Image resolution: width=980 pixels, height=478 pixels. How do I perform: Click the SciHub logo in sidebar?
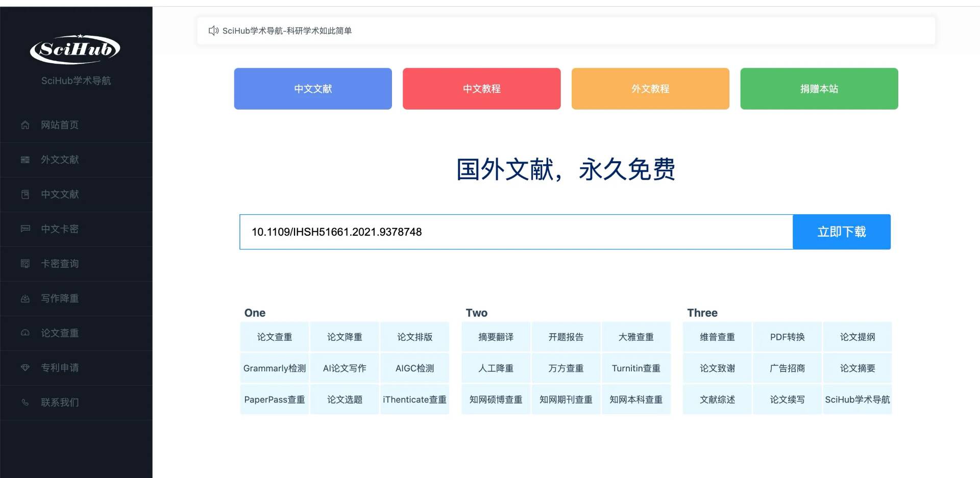click(76, 49)
